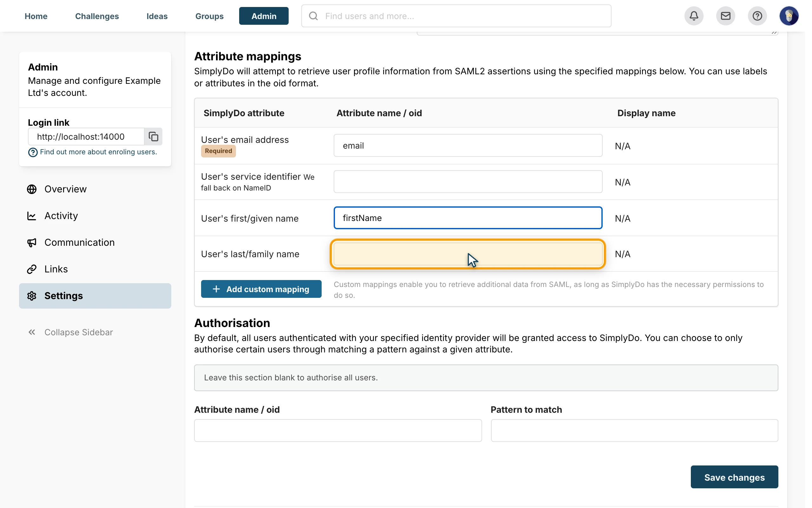The image size is (812, 508).
Task: Click the first/given name attribute field
Action: [468, 218]
